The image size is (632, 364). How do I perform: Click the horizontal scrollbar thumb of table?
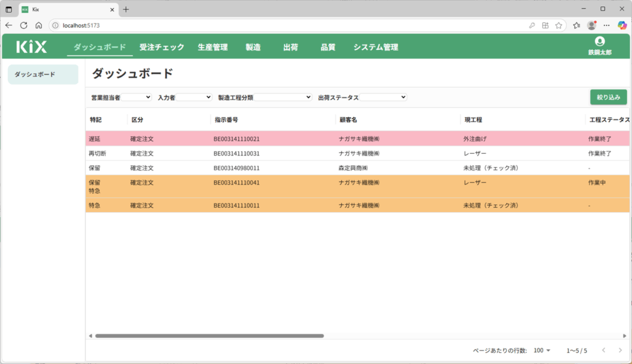click(210, 336)
